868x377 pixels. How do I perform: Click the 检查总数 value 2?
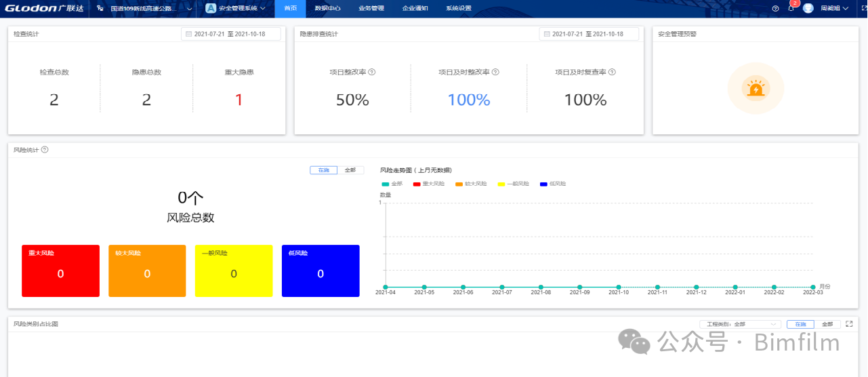(54, 100)
